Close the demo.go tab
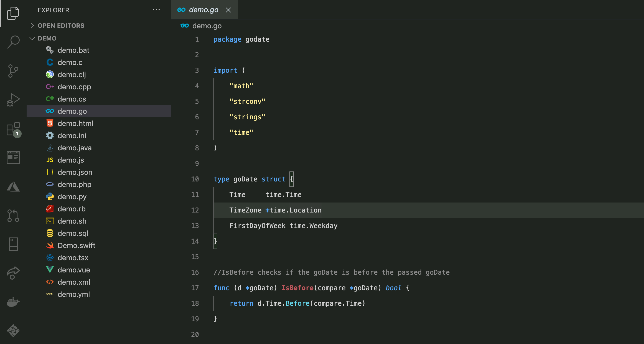 [x=228, y=10]
